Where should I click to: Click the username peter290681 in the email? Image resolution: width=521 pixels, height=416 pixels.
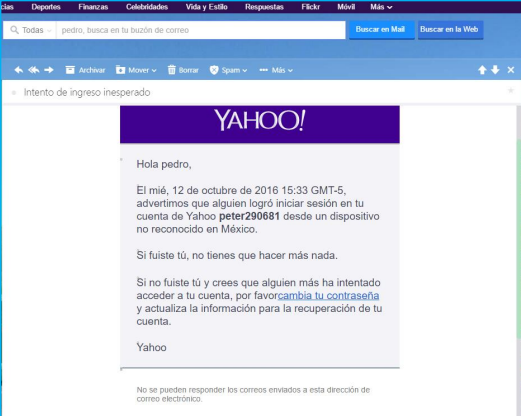[x=249, y=216]
